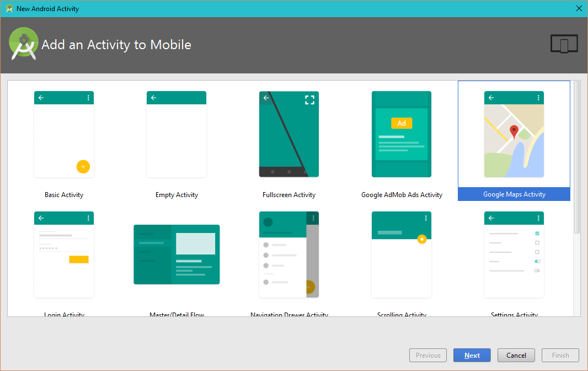The width and height of the screenshot is (588, 371).
Task: Pick the Master/Detail Flow template thumbnail
Action: [177, 254]
